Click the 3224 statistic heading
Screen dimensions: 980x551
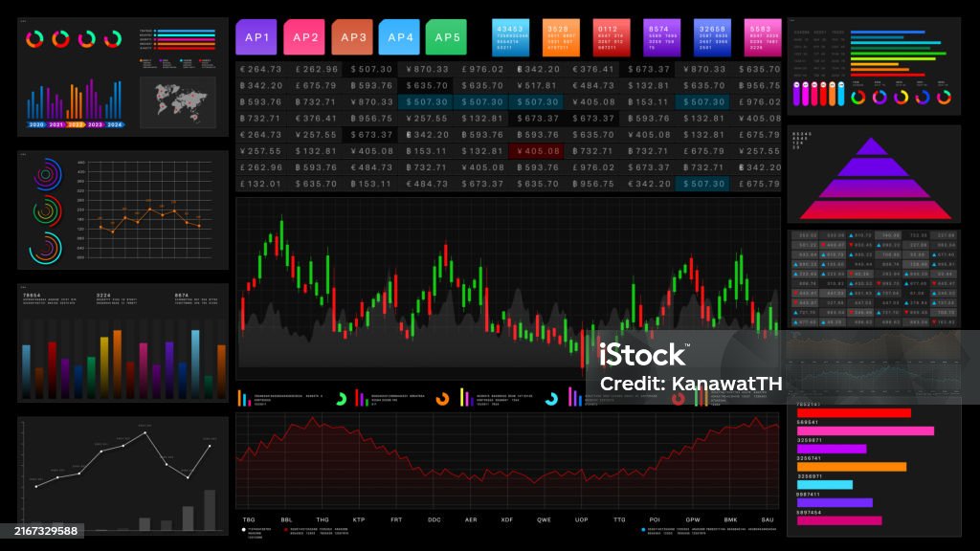tap(103, 295)
